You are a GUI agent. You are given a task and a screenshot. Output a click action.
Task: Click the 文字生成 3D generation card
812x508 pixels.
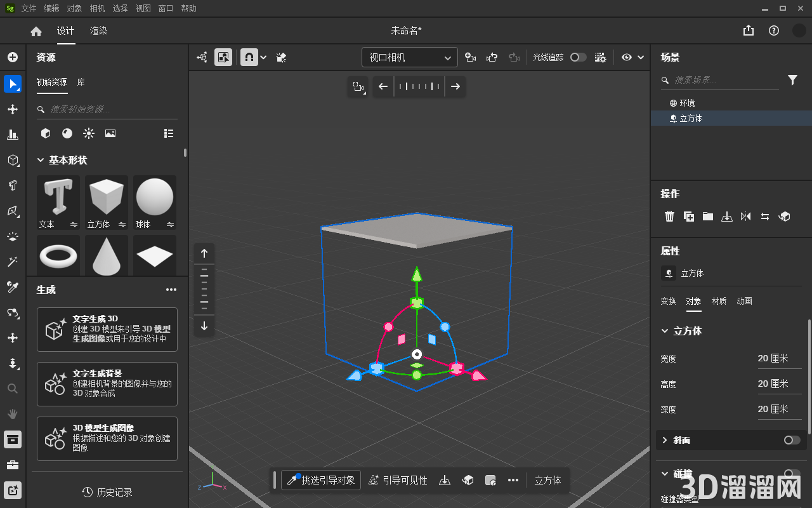107,329
